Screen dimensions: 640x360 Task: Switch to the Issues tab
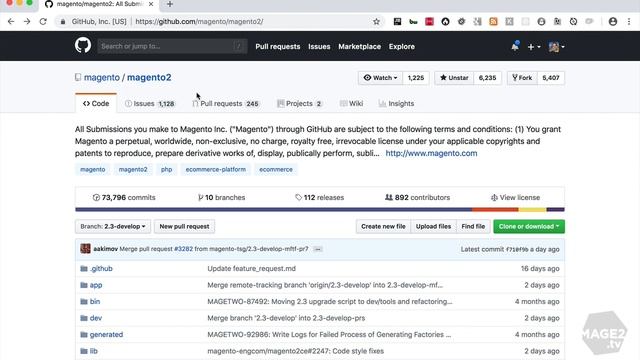pyautogui.click(x=150, y=104)
